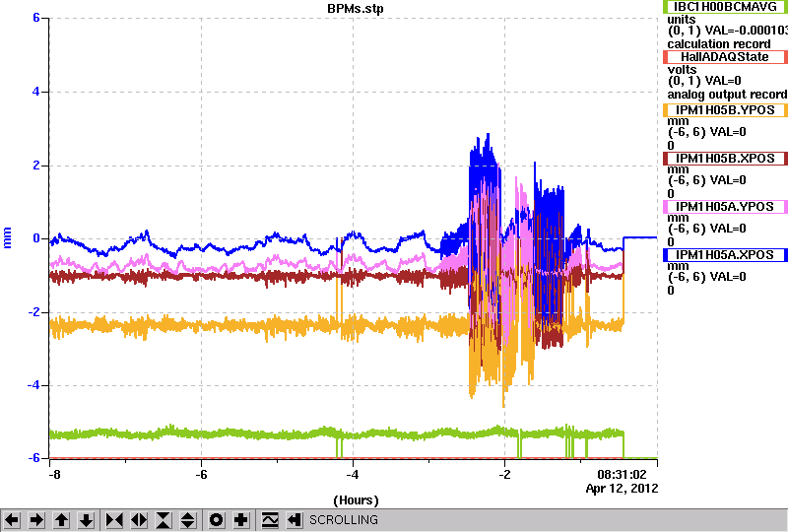Viewport: 788px width, 532px height.
Task: Click the 08:31:02 timestamp on x-axis
Action: pyautogui.click(x=622, y=475)
